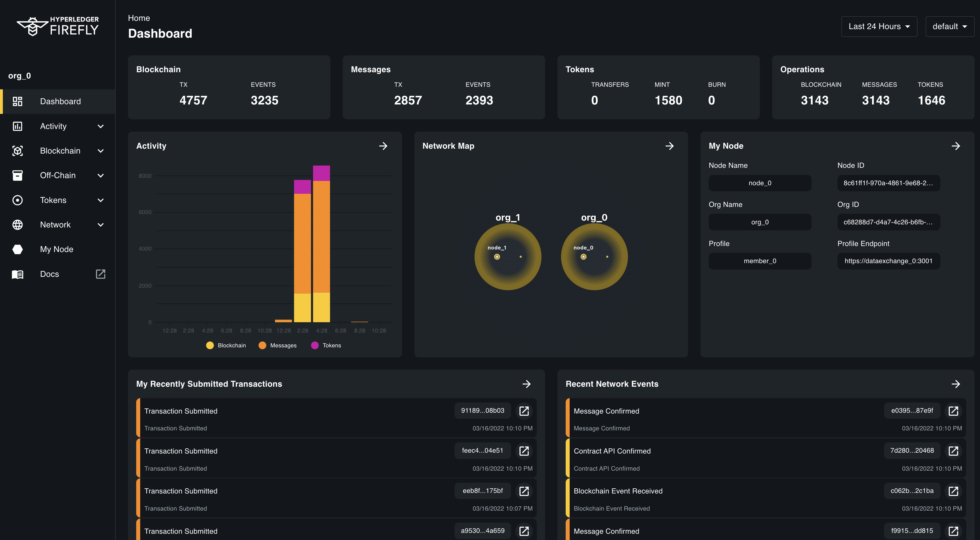980x540 pixels.
Task: Select the Dashboard icon in the sidebar
Action: 17,101
